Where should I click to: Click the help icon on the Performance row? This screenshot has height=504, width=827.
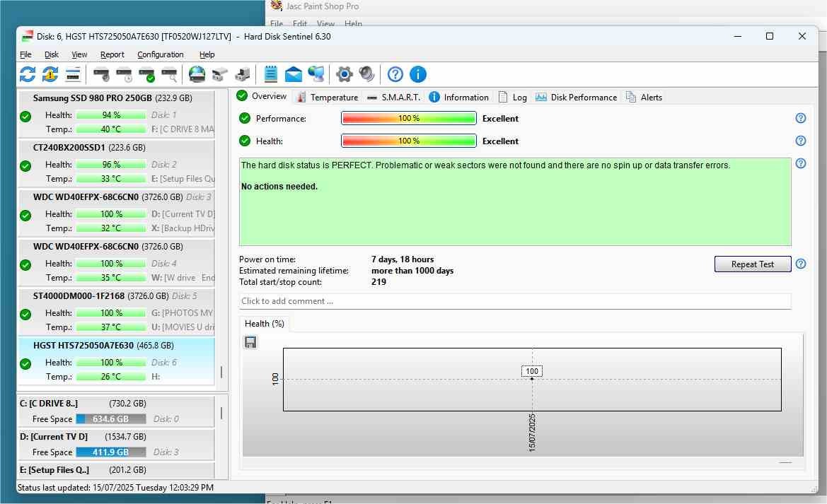tap(801, 118)
